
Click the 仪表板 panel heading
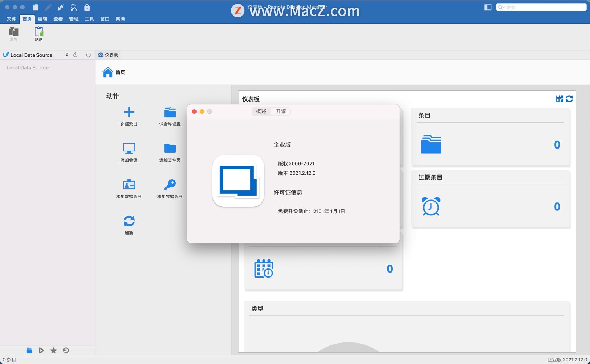[x=251, y=99]
